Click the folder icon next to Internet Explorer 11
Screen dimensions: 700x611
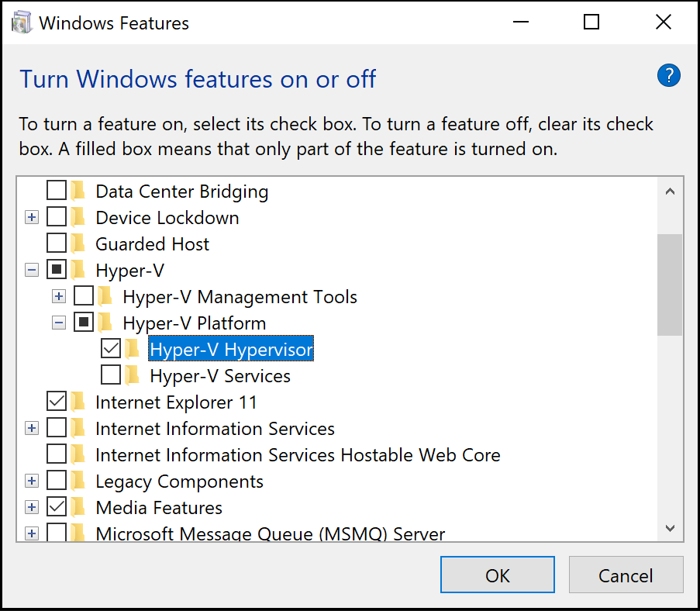pos(78,402)
